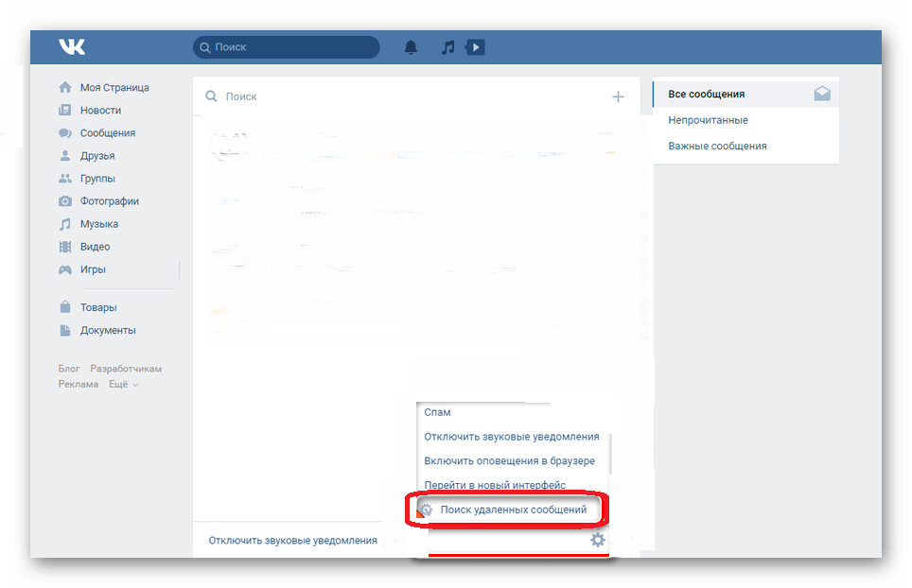Start new conversation with plus icon
The image size is (912, 588).
618,96
